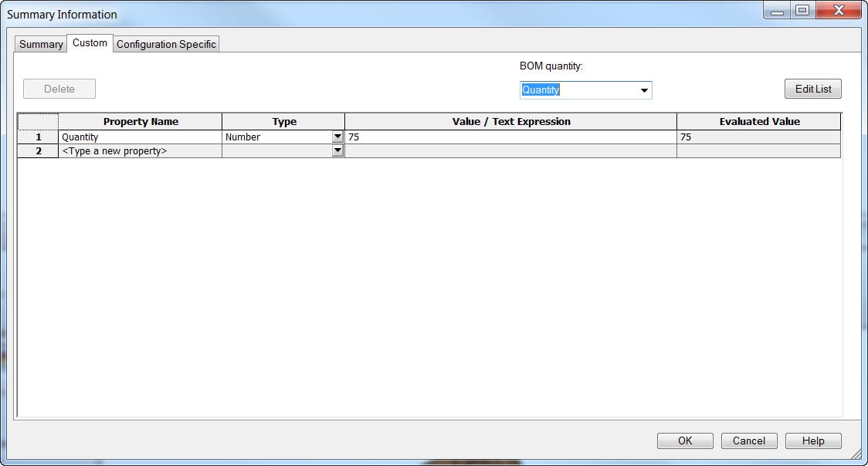
Task: Select the Custom tab
Action: click(x=90, y=43)
